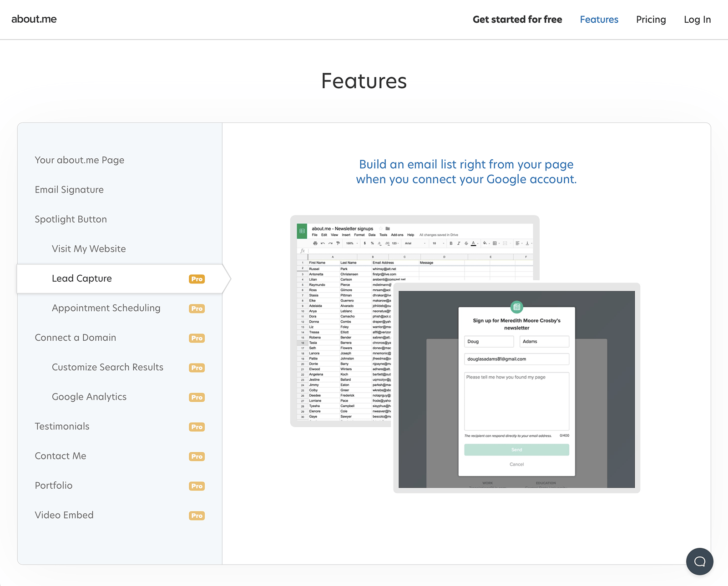This screenshot has height=586, width=728.
Task: Click the 'Build an email list' headline
Action: pyautogui.click(x=466, y=172)
